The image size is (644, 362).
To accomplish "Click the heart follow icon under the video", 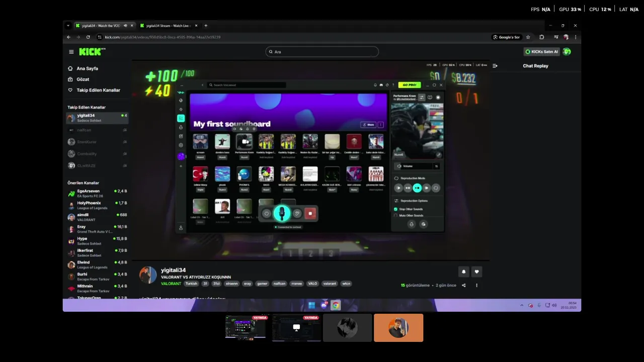I will [476, 271].
